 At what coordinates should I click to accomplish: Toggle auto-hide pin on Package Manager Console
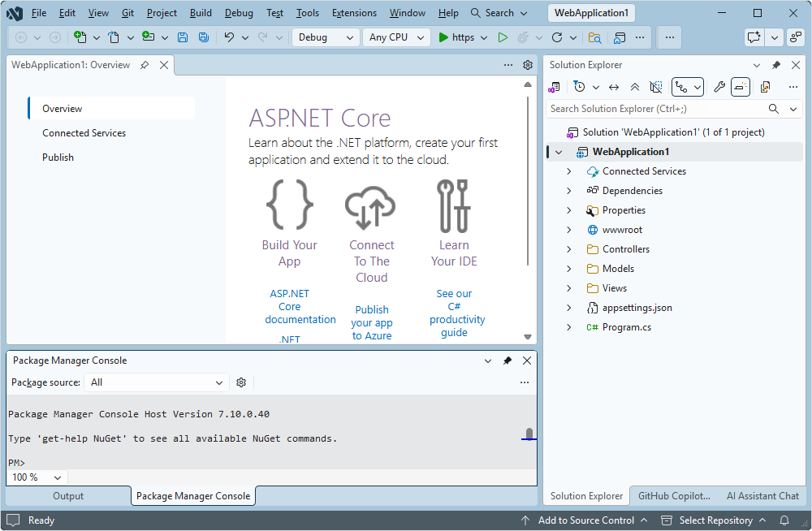click(x=508, y=360)
